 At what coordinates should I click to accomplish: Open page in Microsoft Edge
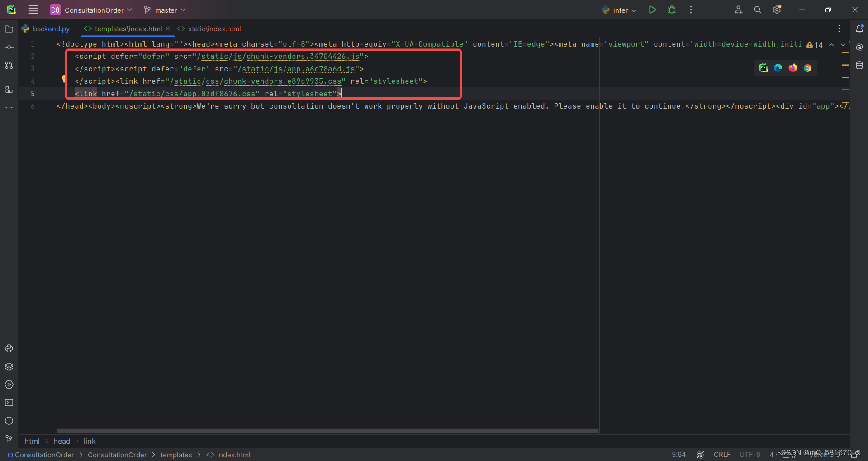pyautogui.click(x=778, y=68)
